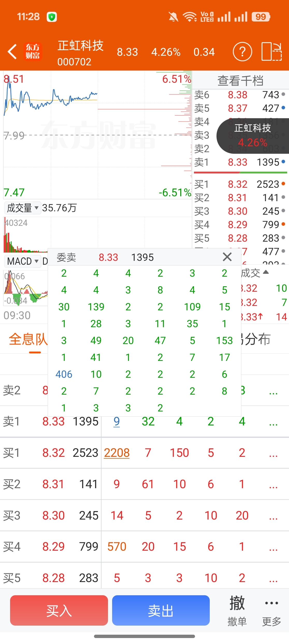The width and height of the screenshot is (289, 644).
Task: Tap the 139 order in popup grid
Action: click(x=96, y=307)
